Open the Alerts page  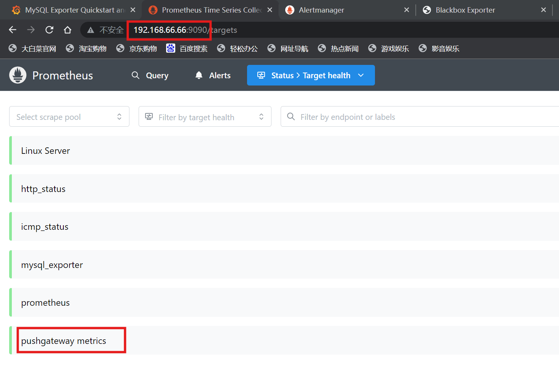point(213,75)
